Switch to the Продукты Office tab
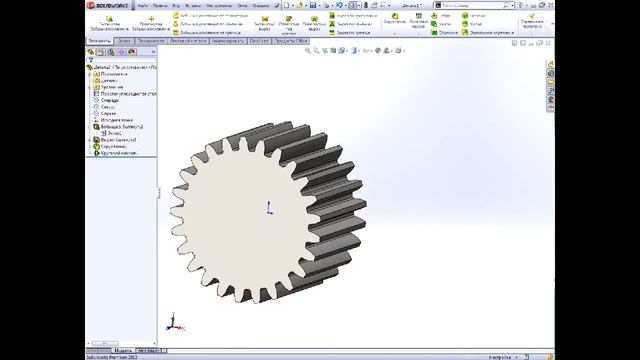The image size is (640, 360). coord(290,41)
